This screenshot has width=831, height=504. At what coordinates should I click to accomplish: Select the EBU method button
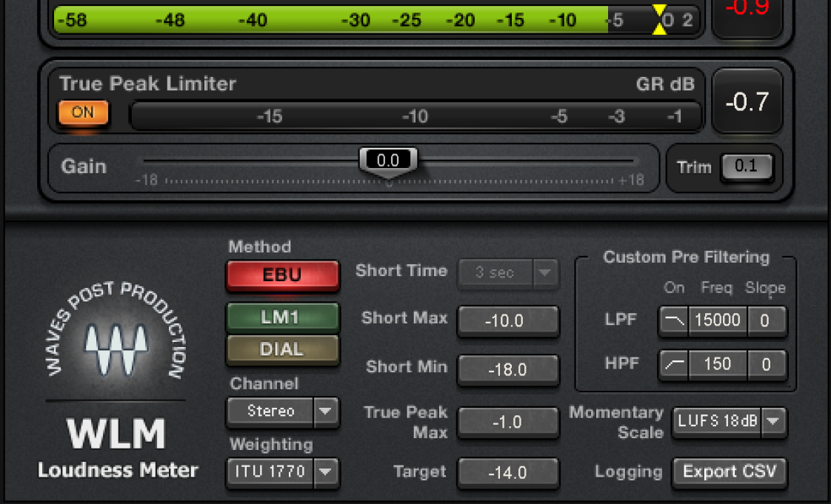pyautogui.click(x=282, y=275)
